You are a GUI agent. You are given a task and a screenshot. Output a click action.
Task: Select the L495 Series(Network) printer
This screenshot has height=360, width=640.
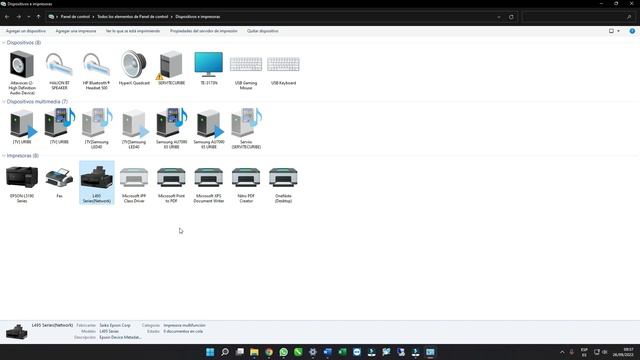(x=97, y=182)
